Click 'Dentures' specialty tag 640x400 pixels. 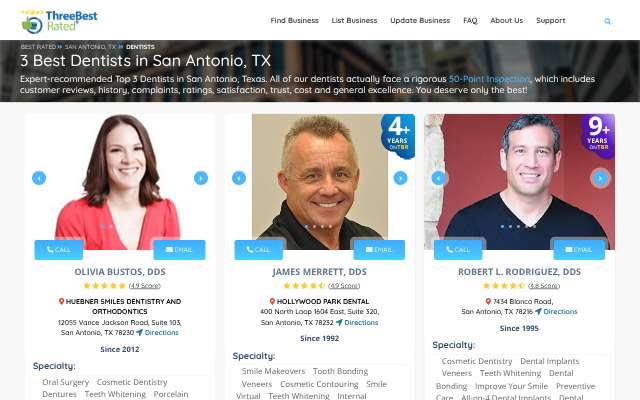coord(59,394)
